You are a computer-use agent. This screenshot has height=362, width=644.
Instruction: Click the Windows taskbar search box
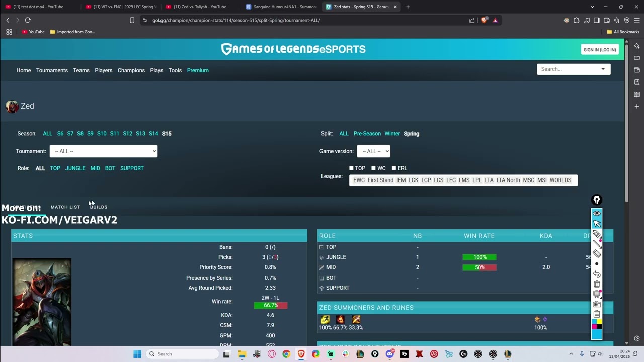pos(181,354)
